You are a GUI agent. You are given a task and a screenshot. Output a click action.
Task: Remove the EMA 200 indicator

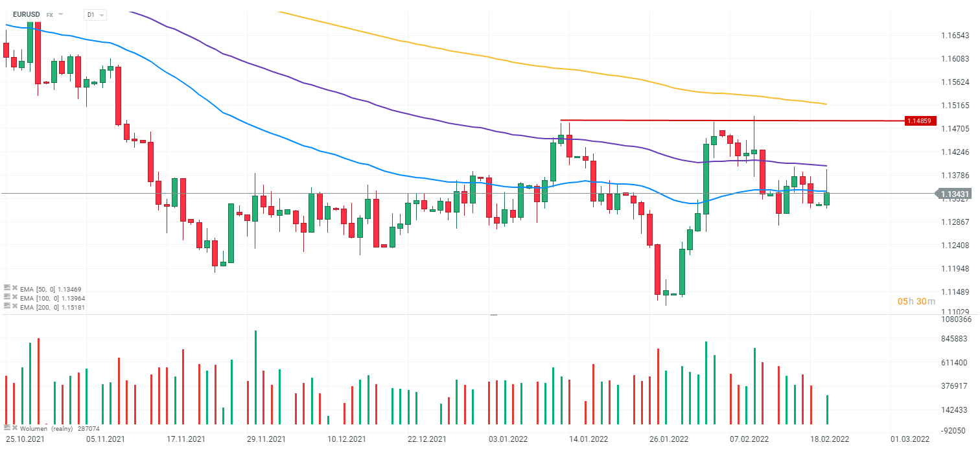[14, 306]
